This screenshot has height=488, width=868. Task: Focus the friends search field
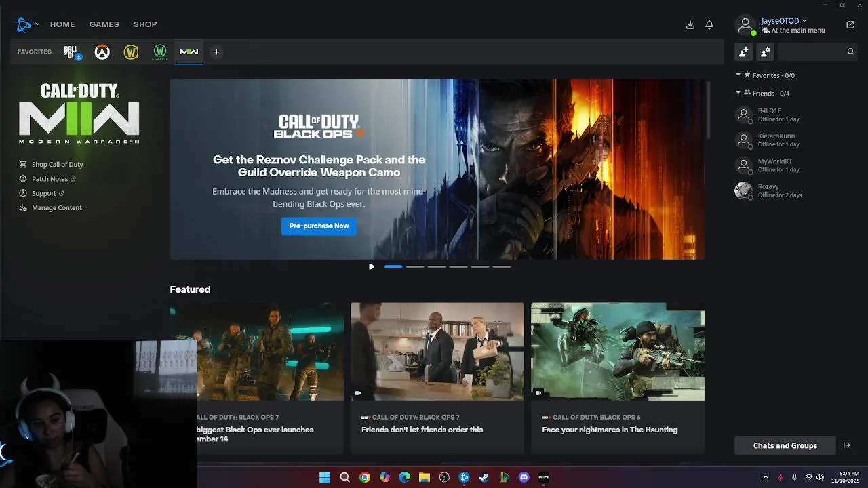[818, 52]
